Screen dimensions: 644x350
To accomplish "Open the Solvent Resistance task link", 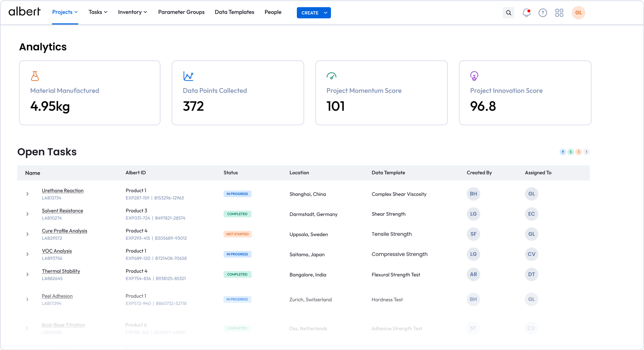I will (x=62, y=211).
